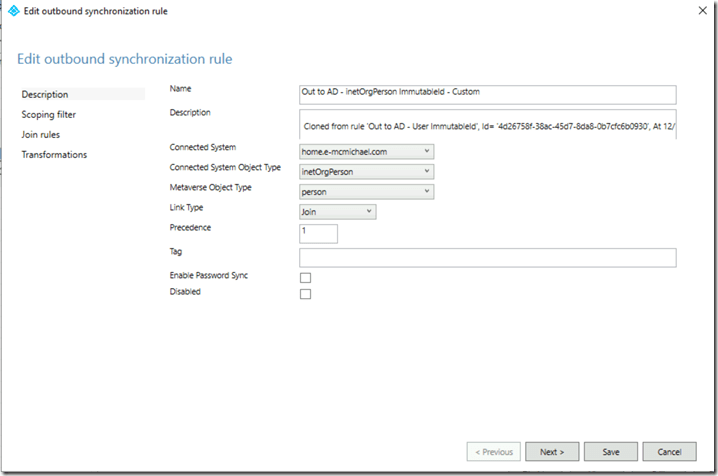Open the Description page in the sidebar
The width and height of the screenshot is (718, 476).
[82, 94]
